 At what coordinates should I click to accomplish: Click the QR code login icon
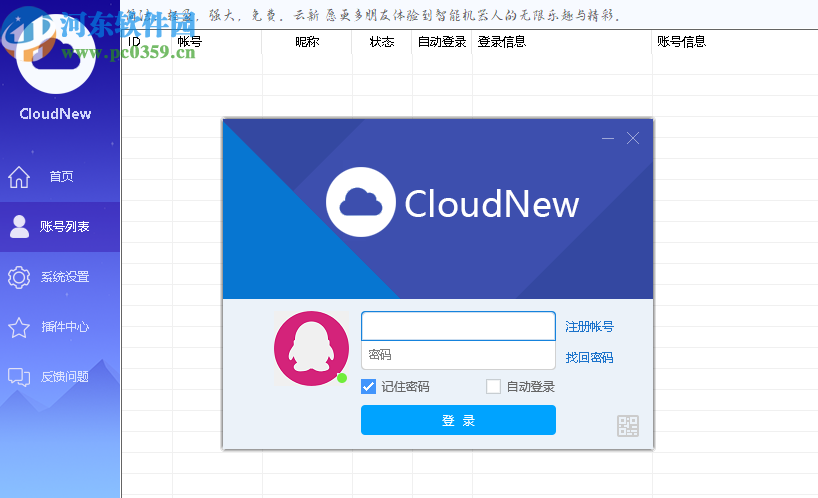pyautogui.click(x=628, y=426)
